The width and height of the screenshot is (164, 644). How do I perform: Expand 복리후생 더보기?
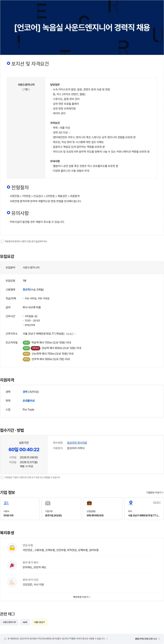(82, 597)
